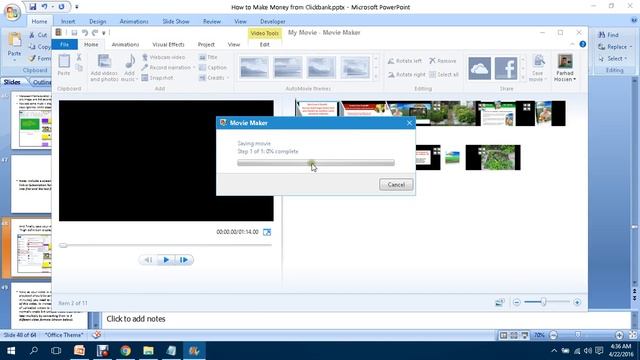Share to OneDrive cloud icon
The width and height of the screenshot is (640, 360).
tap(480, 68)
